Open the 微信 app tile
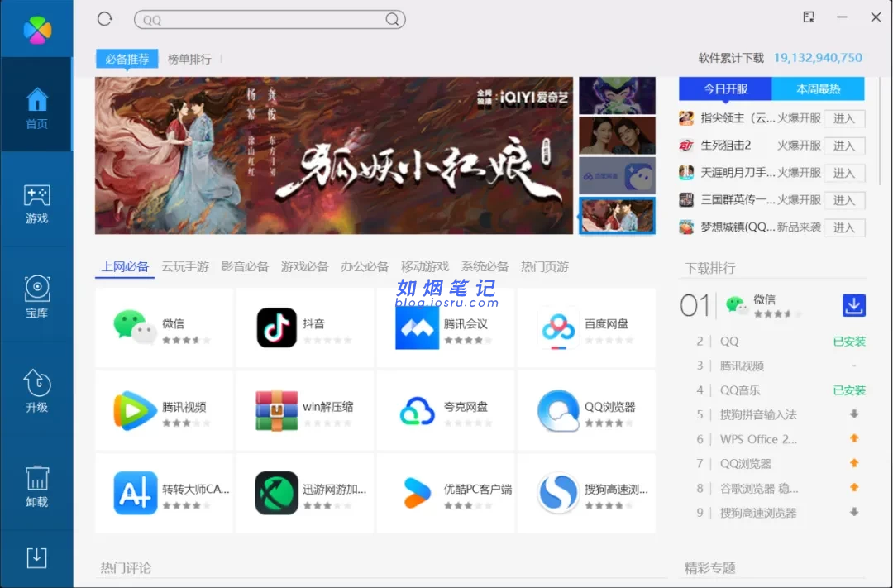Image resolution: width=893 pixels, height=588 pixels. [164, 327]
